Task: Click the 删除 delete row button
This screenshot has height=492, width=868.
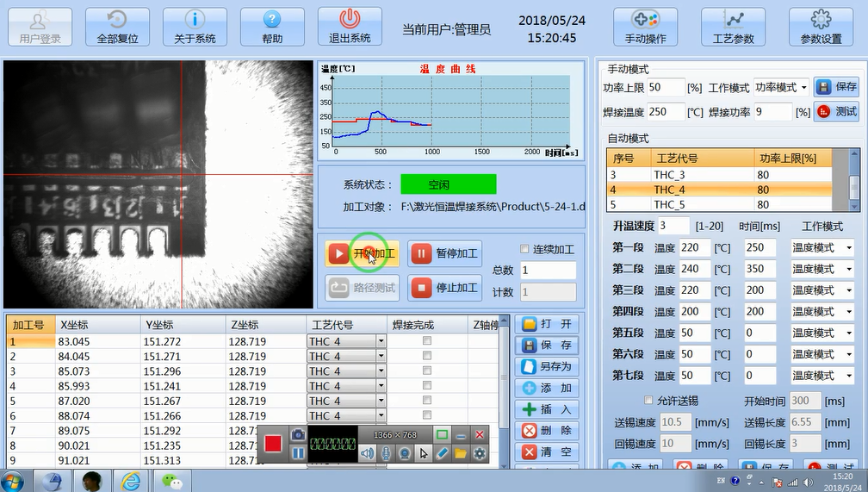Action: (x=546, y=431)
